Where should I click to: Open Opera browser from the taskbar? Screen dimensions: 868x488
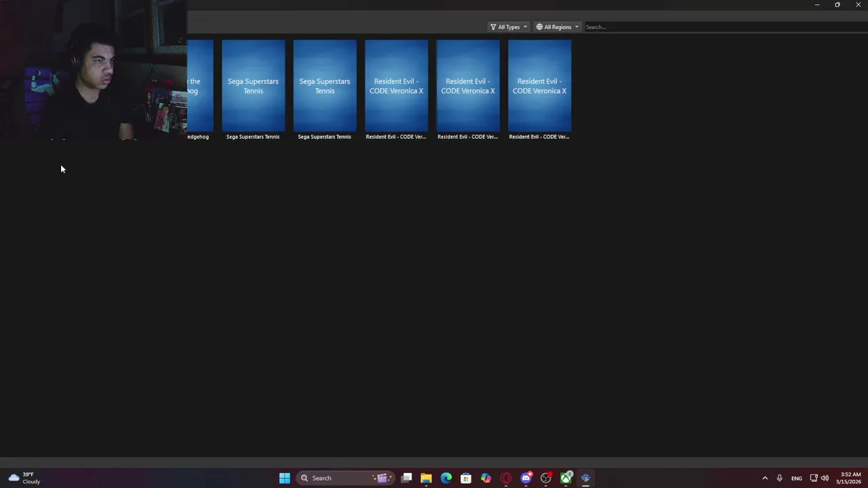[506, 478]
